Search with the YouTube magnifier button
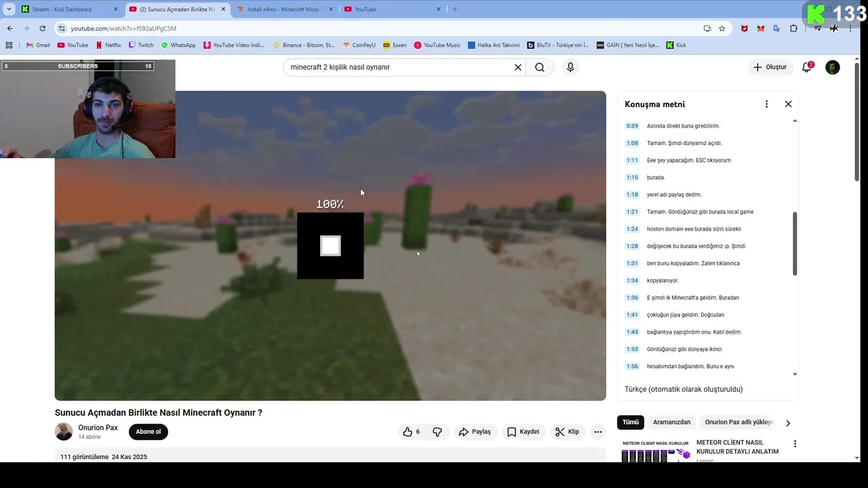The height and width of the screenshot is (488, 868). tap(540, 67)
